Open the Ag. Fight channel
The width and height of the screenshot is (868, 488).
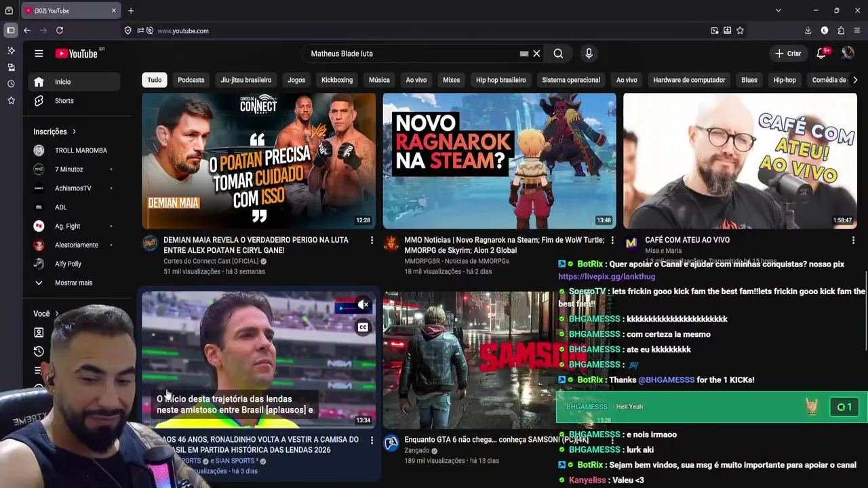point(75,226)
